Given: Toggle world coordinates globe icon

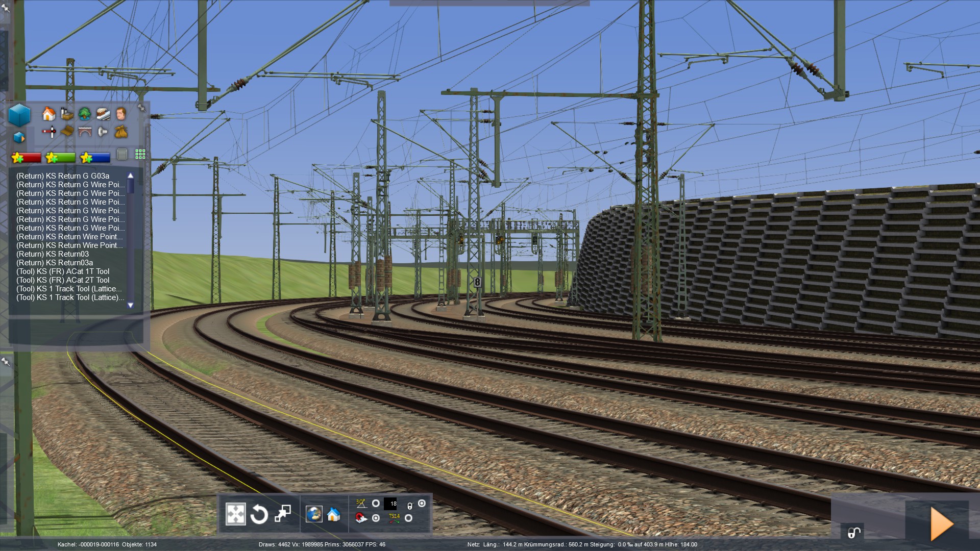Looking at the screenshot, I should (314, 514).
